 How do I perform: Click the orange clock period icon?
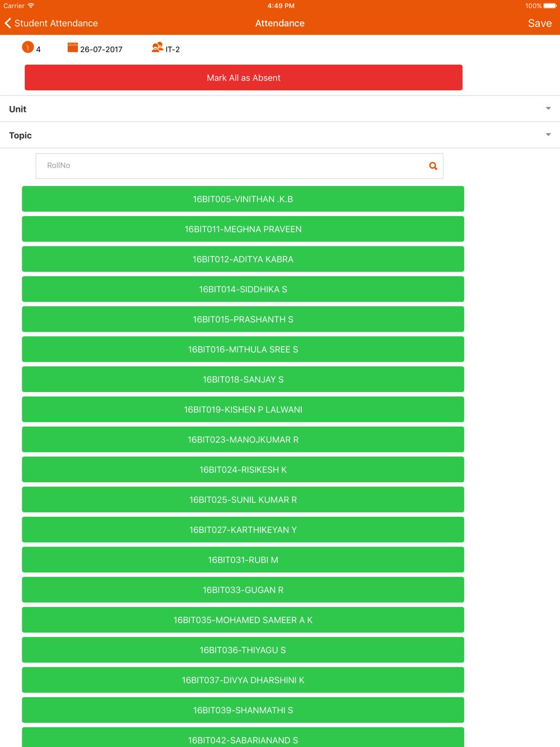click(27, 48)
